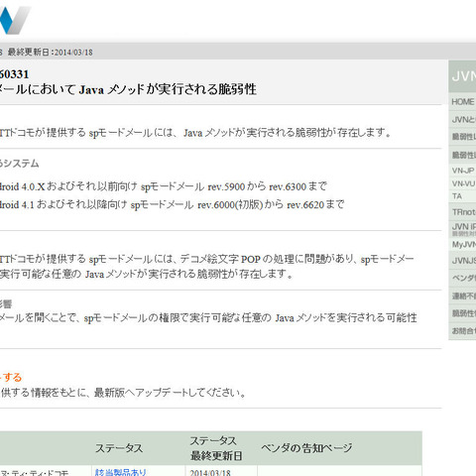This screenshot has width=476, height=476.
Task: Open the VN-VU sidebar entry
Action: click(x=463, y=183)
